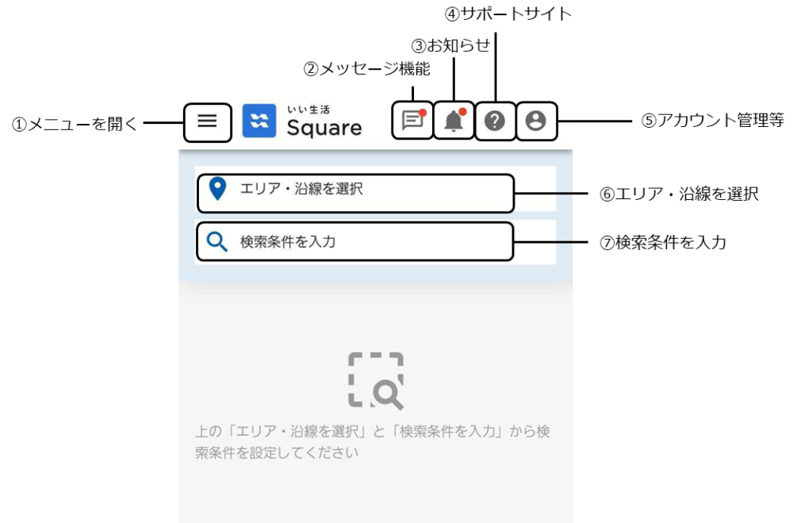Click the Square wordmark text
The width and height of the screenshot is (812, 523).
pos(324,128)
